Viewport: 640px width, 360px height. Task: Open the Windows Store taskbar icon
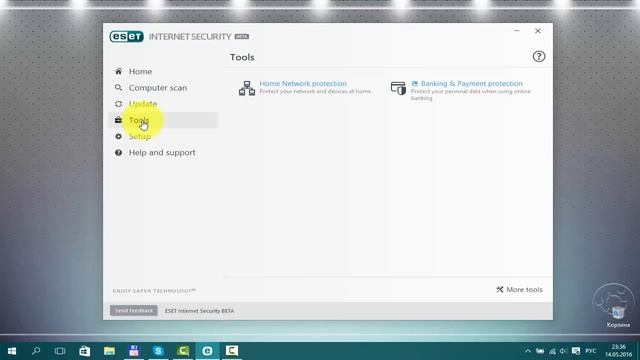pos(84,351)
